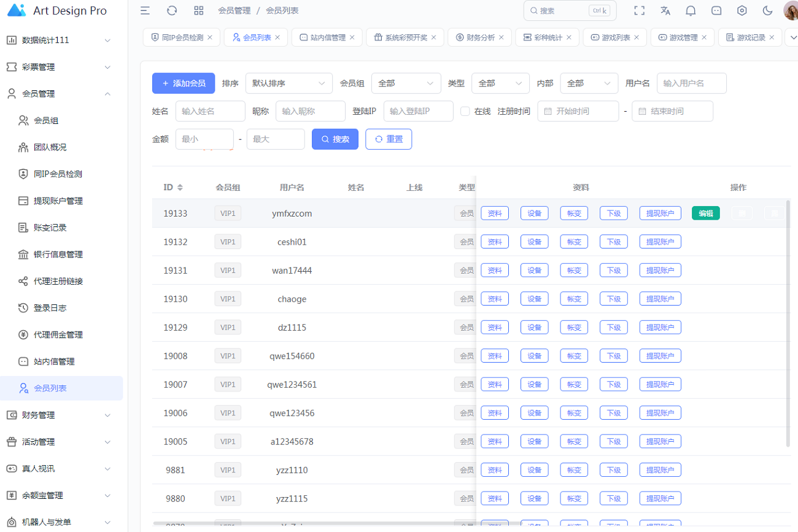The image size is (798, 532).
Task: Close the 站内信管理 tab
Action: coord(352,37)
